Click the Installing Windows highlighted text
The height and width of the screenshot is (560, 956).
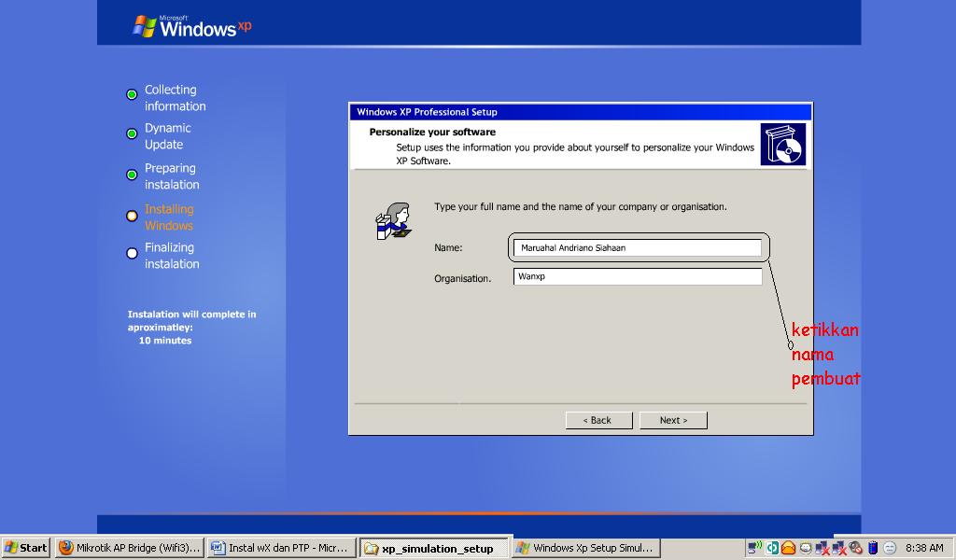[169, 217]
